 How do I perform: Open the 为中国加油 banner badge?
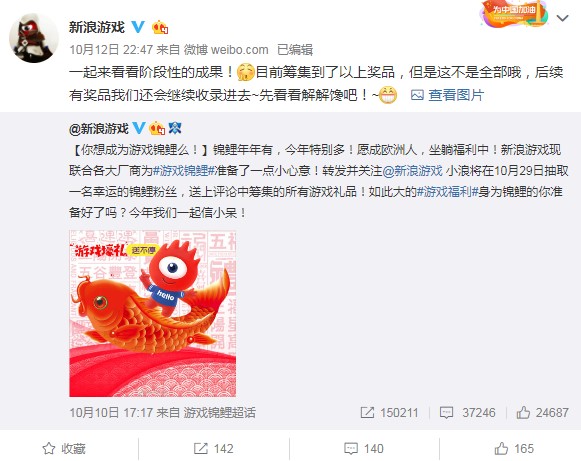coord(513,14)
